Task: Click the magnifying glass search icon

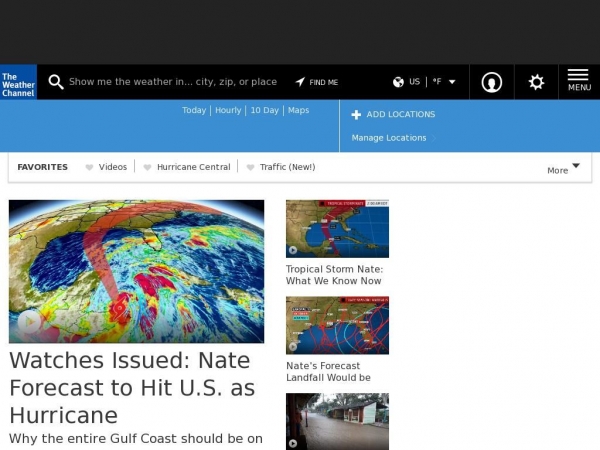Action: tap(56, 82)
